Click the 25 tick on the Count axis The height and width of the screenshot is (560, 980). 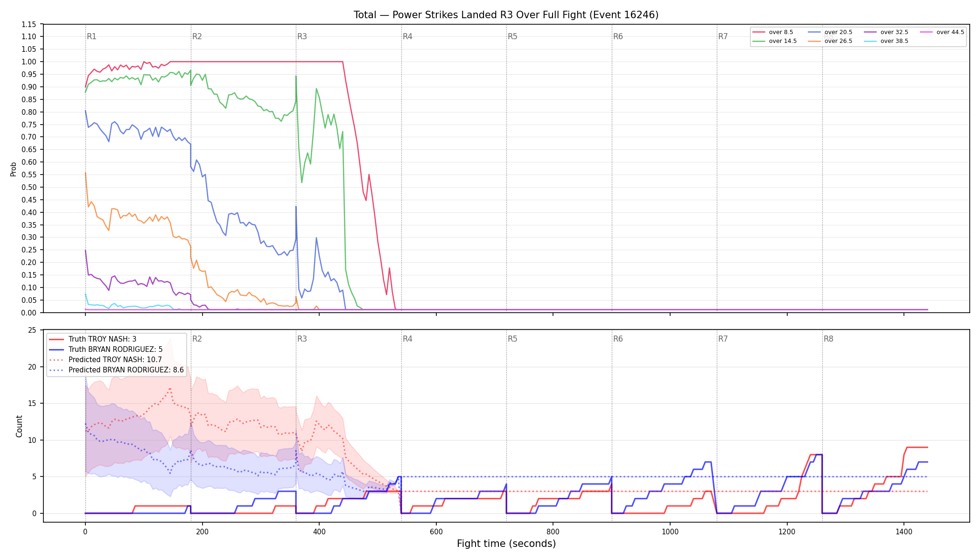[32, 330]
